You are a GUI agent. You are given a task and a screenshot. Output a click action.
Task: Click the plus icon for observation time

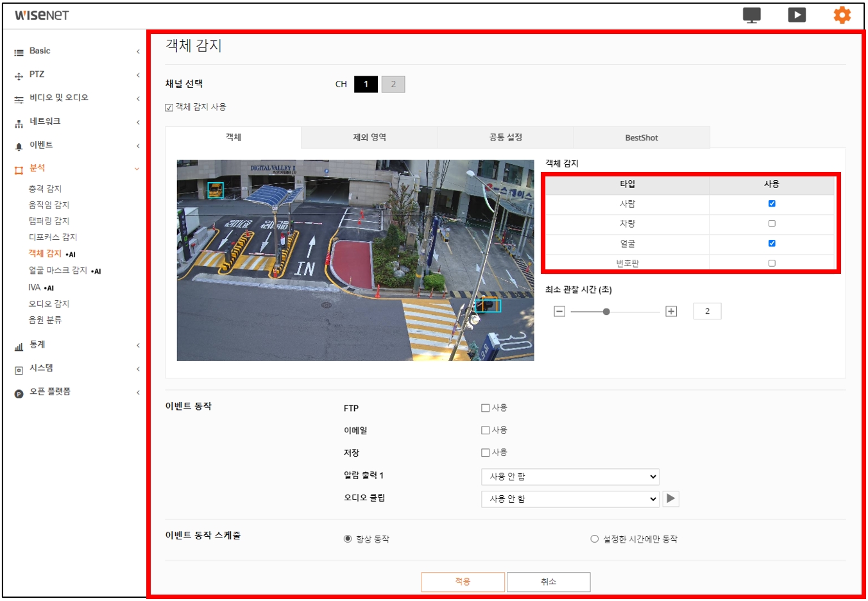671,312
